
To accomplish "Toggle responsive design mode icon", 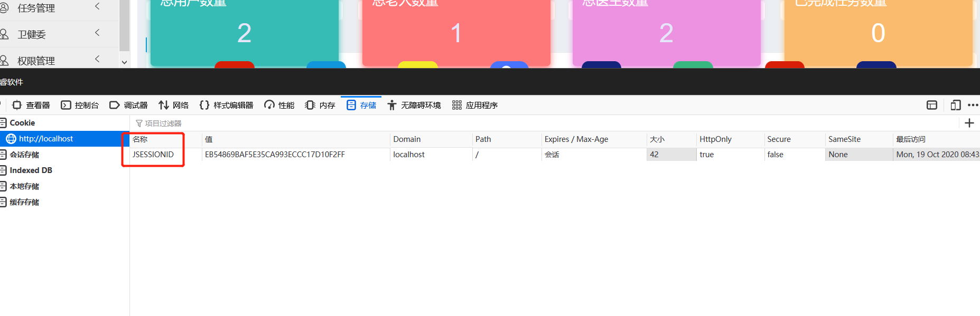I will (x=955, y=105).
